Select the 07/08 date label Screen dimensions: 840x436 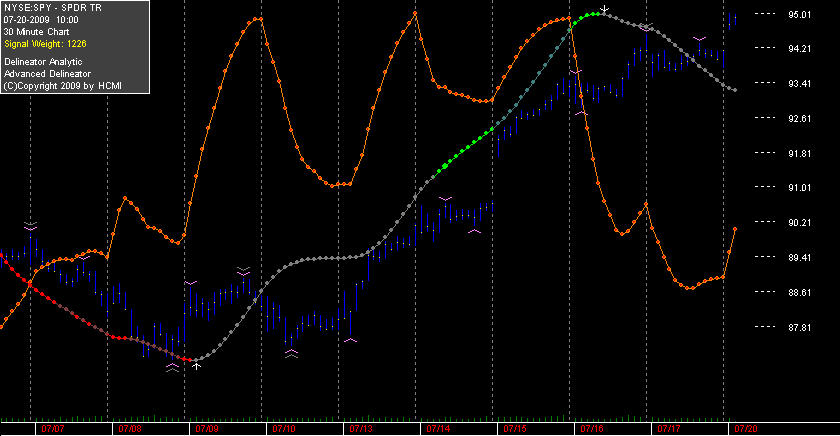tap(130, 429)
